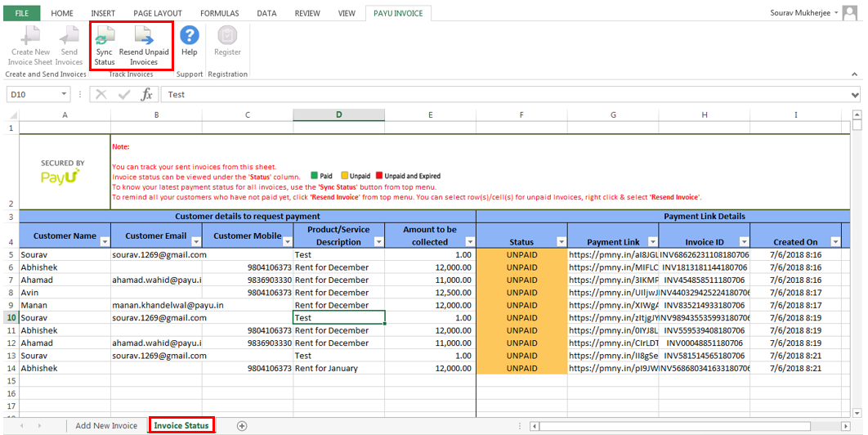Collapse the ribbon with caret icon
Viewport: 868px width, 435px height.
pyautogui.click(x=855, y=74)
